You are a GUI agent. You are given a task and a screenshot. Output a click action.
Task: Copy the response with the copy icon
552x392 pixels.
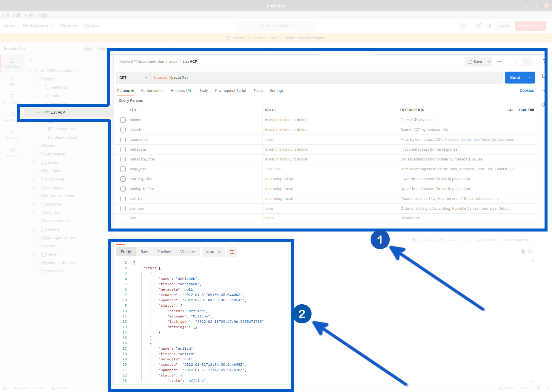coord(523,251)
